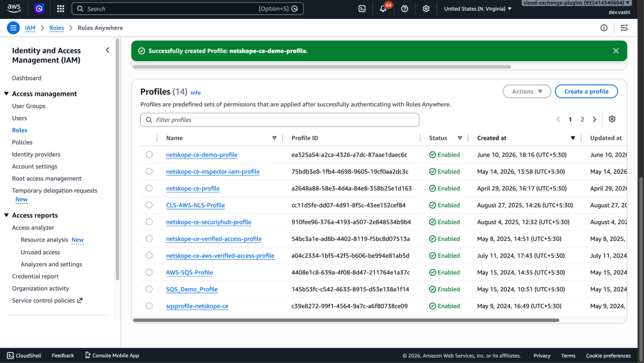Select the CLS-AWS-NLS-Profile radio button
644x363 pixels.
pos(149,205)
